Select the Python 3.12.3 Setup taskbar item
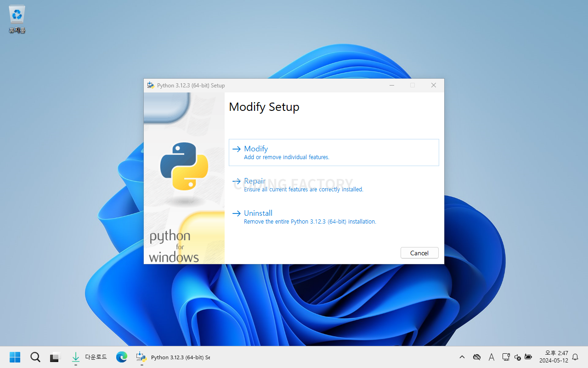 click(174, 357)
